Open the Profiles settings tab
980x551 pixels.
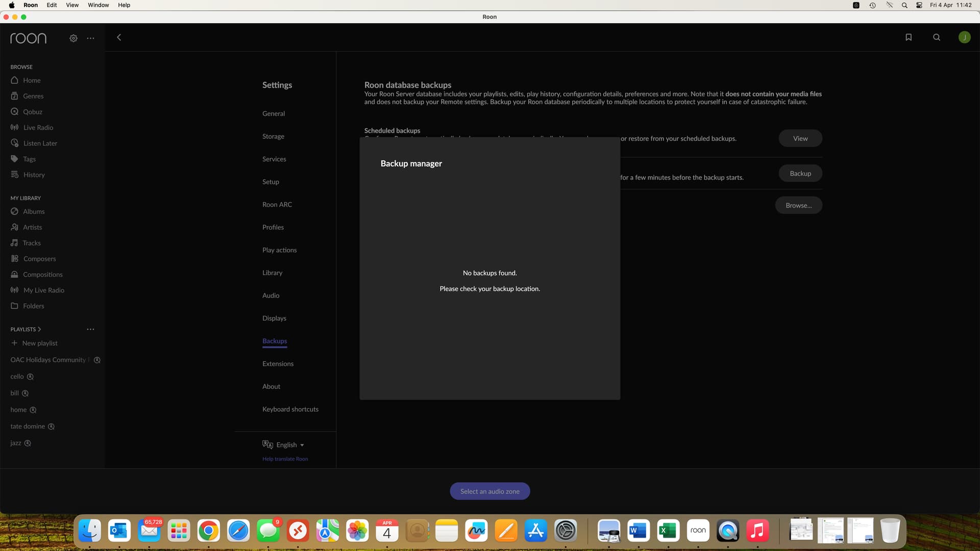273,228
